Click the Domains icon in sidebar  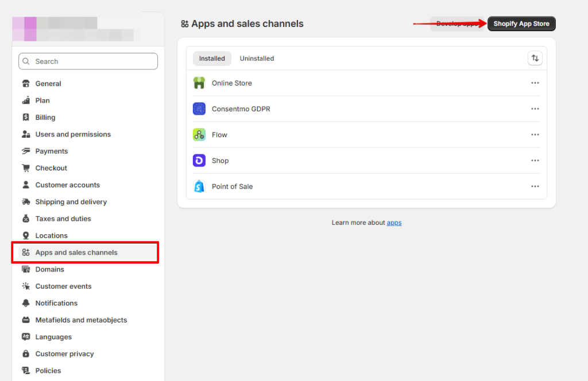26,269
